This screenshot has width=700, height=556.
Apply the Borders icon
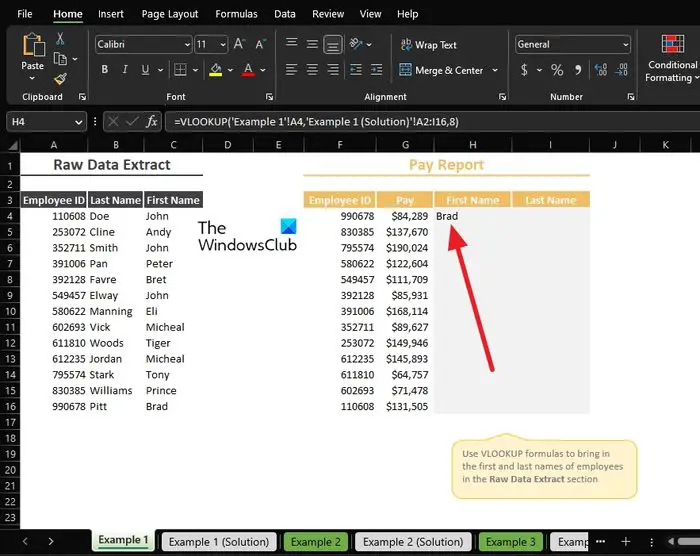click(x=180, y=70)
